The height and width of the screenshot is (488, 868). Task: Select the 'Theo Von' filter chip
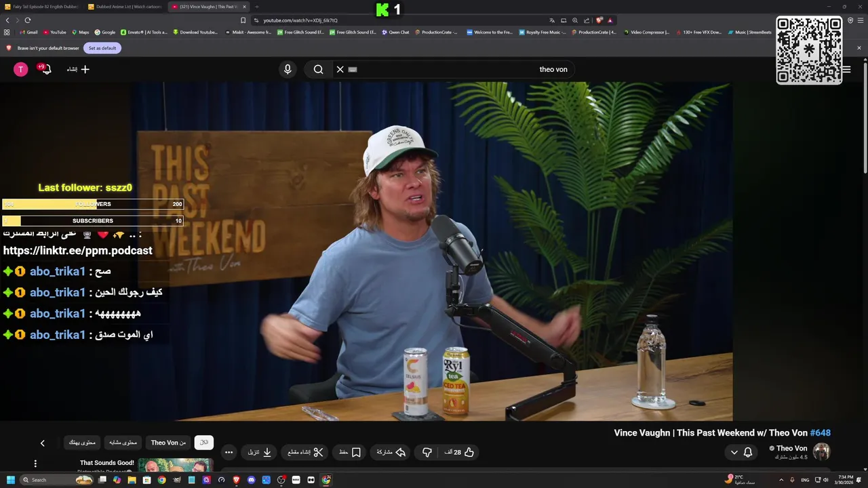tap(168, 443)
